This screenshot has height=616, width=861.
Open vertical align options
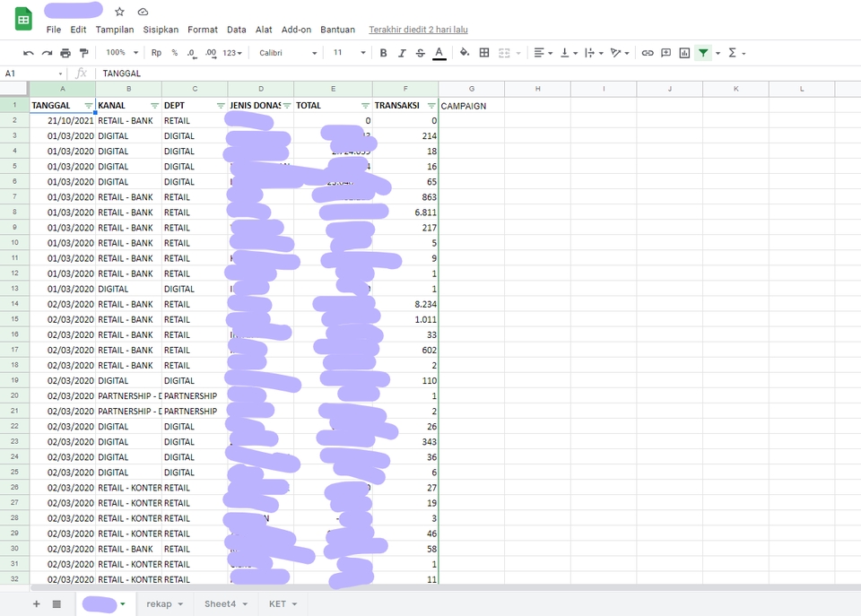[x=569, y=53]
